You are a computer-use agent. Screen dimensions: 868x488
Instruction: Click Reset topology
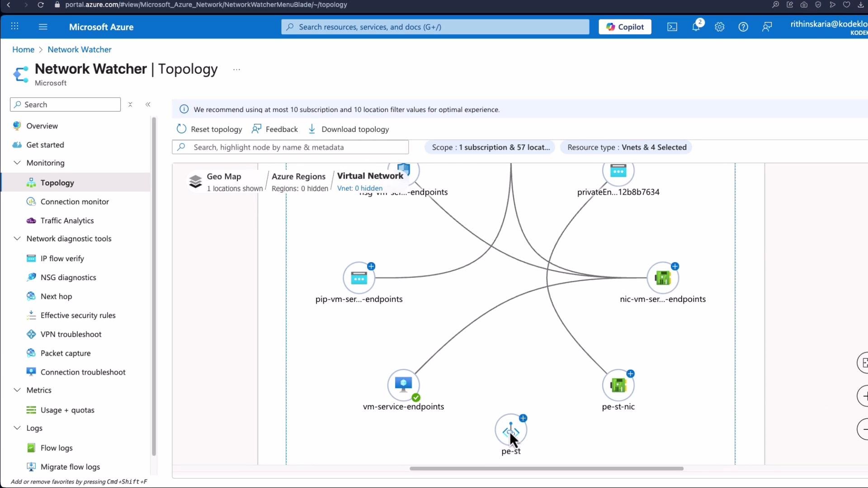pos(209,129)
